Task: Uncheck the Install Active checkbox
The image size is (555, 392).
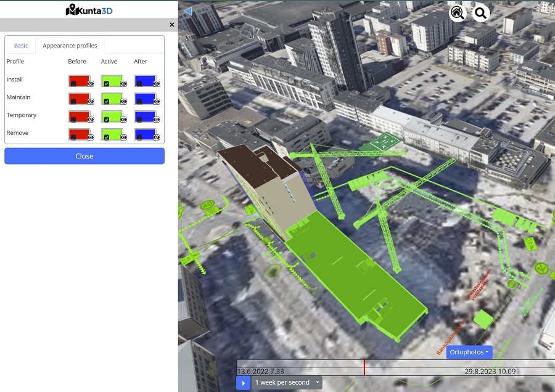Action: (x=107, y=83)
